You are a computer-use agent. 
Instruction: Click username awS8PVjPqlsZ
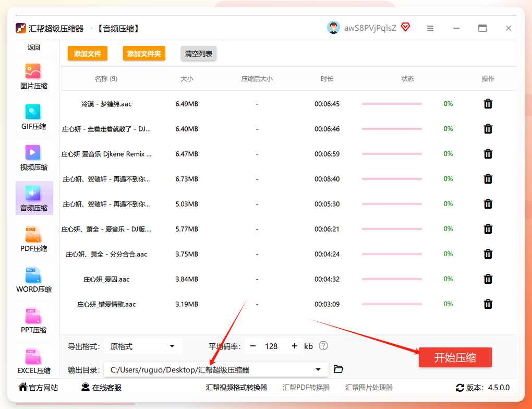point(370,28)
